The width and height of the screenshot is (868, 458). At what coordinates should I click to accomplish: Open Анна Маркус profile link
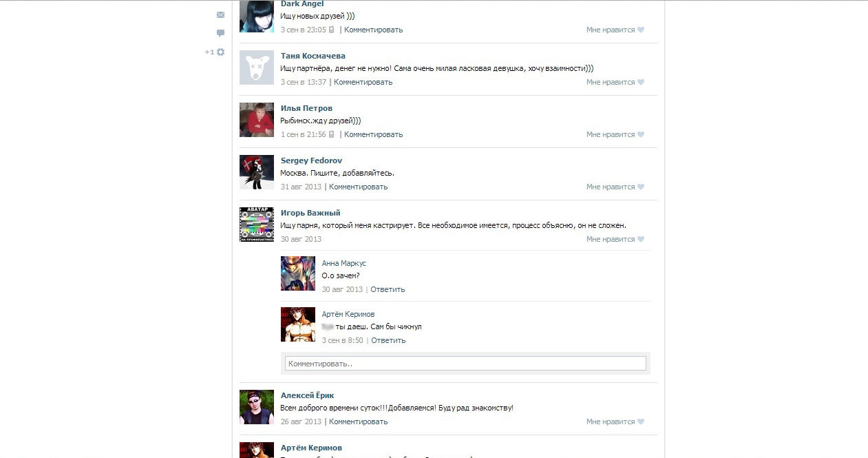pyautogui.click(x=344, y=263)
